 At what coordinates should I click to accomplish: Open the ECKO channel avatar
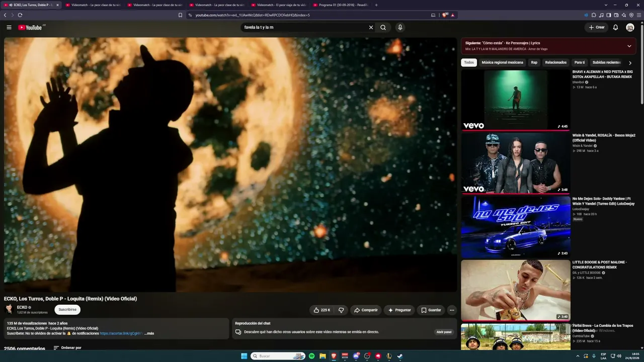coord(9,309)
